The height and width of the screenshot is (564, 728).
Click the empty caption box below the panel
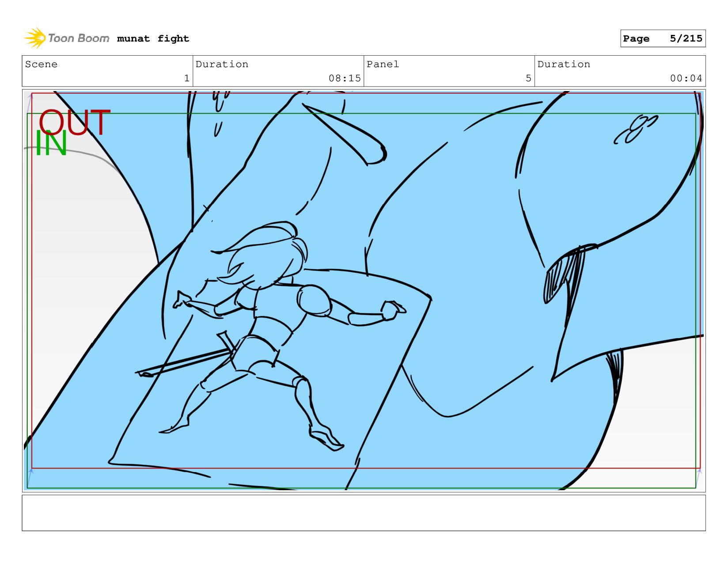364,513
